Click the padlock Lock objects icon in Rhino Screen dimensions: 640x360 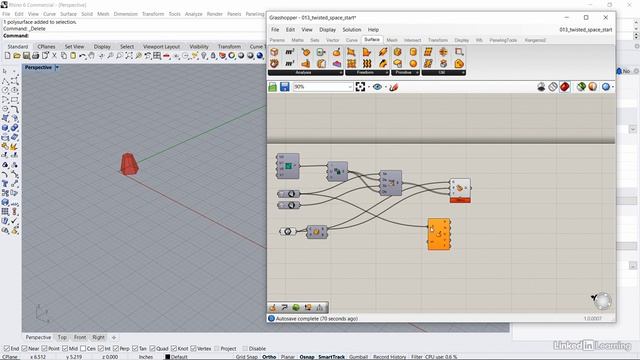click(x=213, y=56)
